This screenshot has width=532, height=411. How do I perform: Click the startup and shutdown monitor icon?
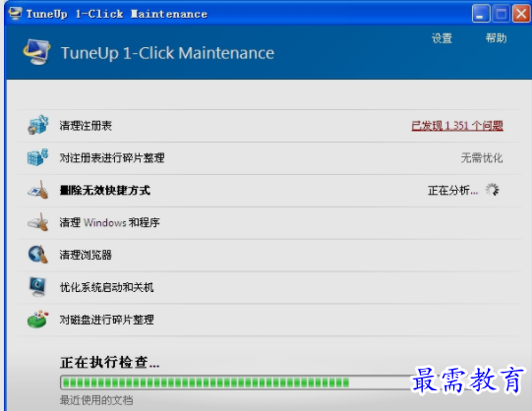coord(37,286)
